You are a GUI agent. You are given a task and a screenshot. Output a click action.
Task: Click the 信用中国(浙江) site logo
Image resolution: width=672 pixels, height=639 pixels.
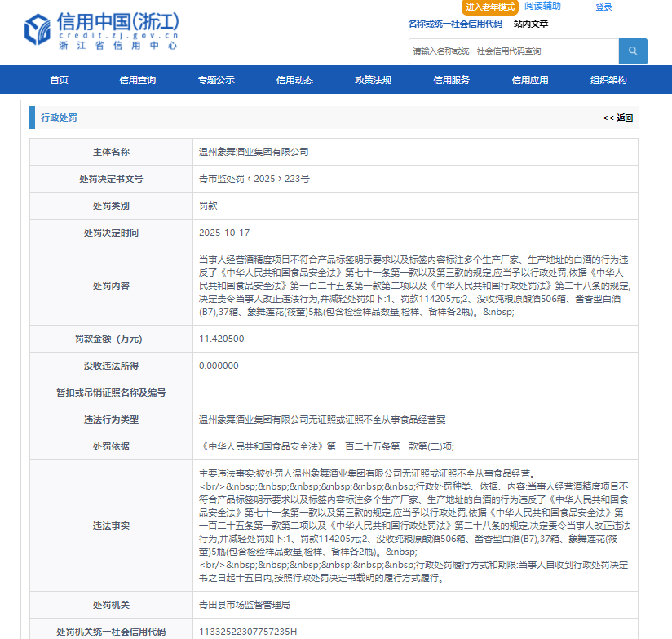pos(102,31)
